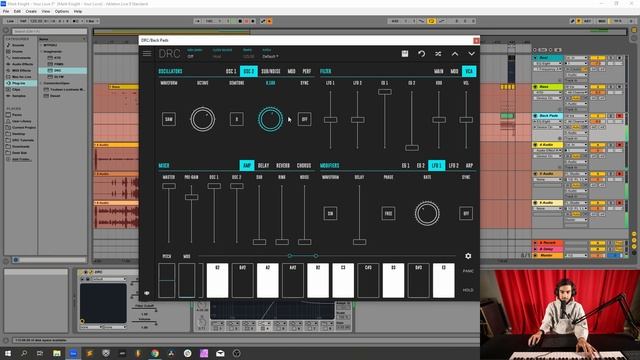Click the highlighted OSC 2 detune knob
The image size is (640, 360).
[270, 119]
